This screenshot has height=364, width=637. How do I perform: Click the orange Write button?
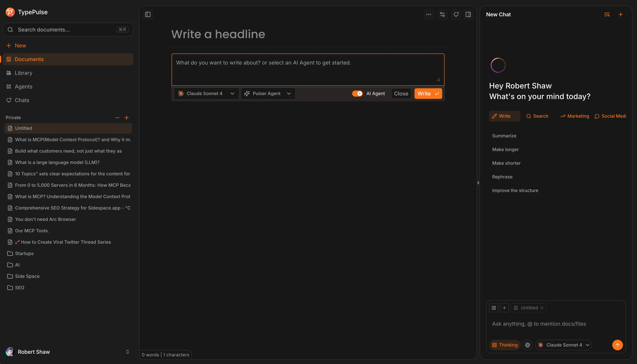[428, 94]
